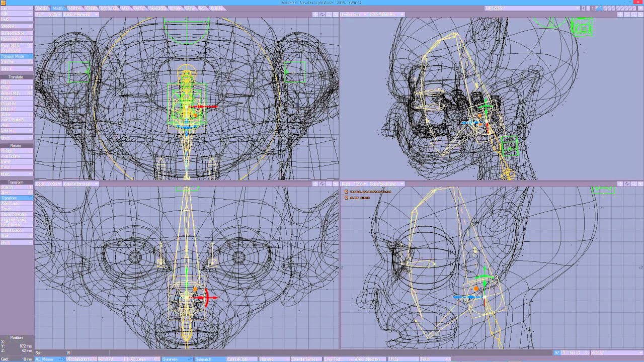Click the LightWave Modeler application icon
Screen dimensions: 644x362
[x=3, y=3]
